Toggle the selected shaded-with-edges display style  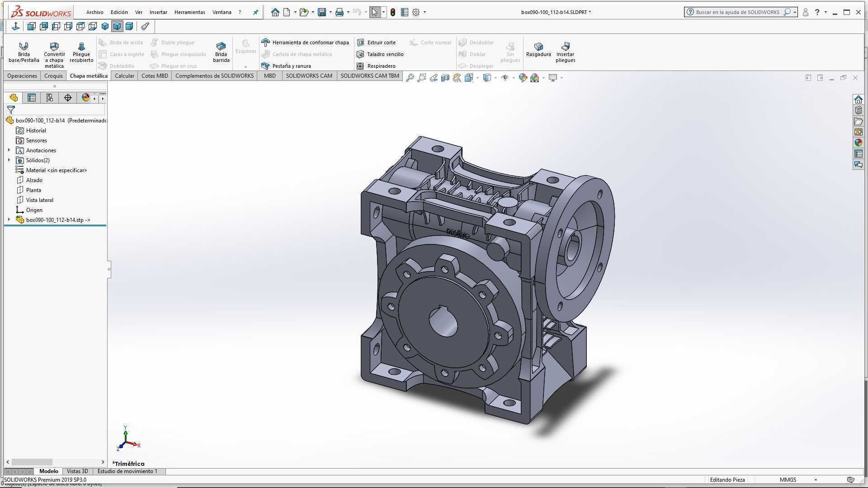tap(117, 26)
